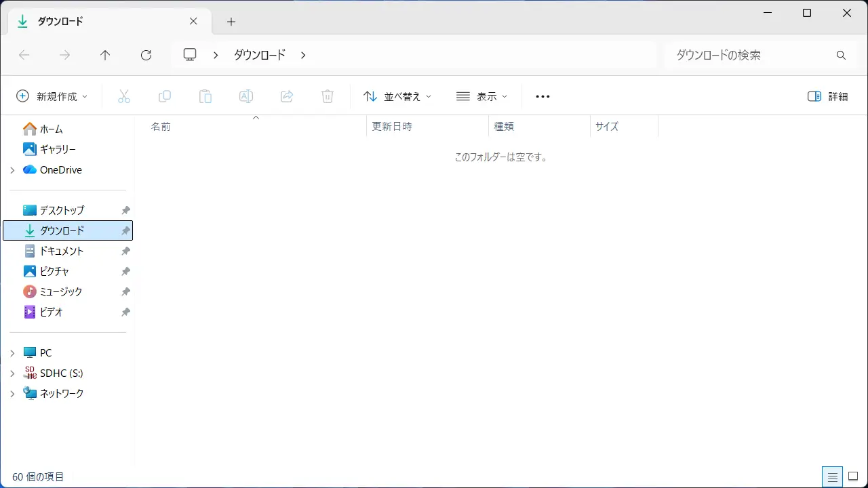868x488 pixels.
Task: Switch to large thumbnails view in status bar
Action: click(x=854, y=476)
